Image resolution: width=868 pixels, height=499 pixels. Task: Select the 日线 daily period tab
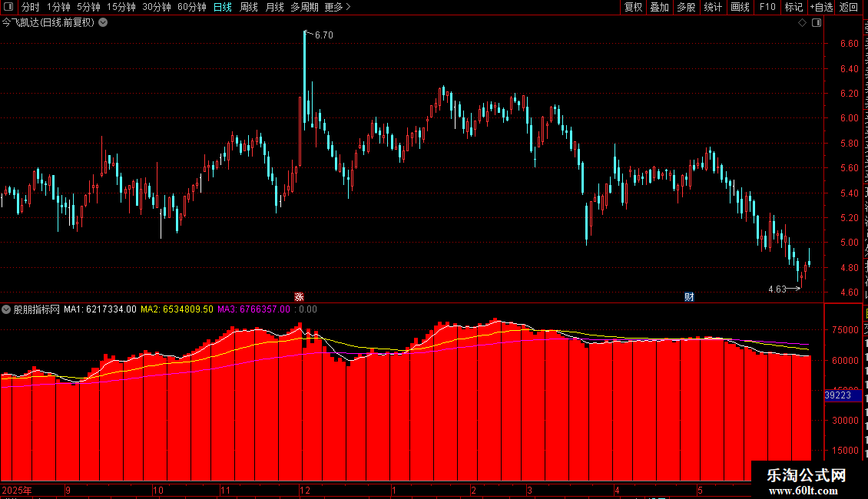pyautogui.click(x=223, y=7)
